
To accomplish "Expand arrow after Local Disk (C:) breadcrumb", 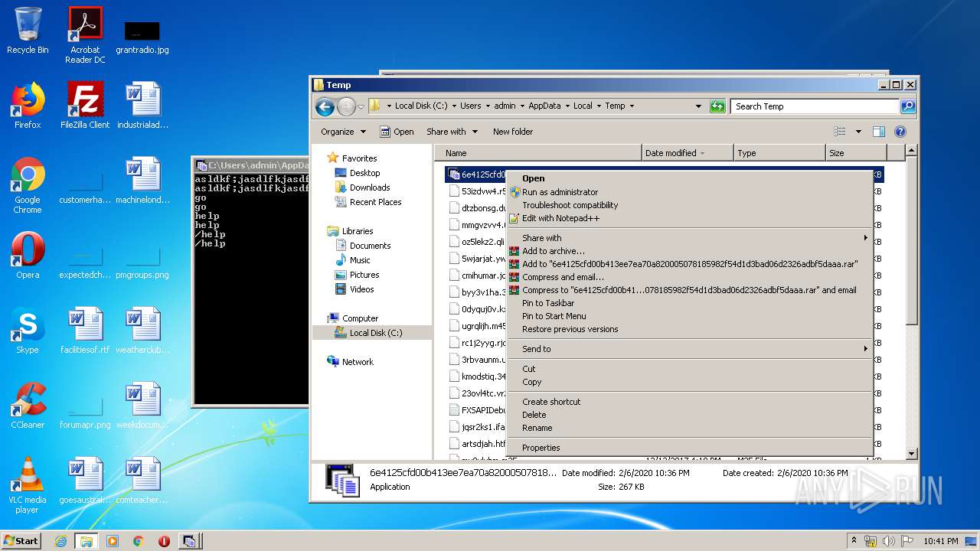I will [x=454, y=106].
